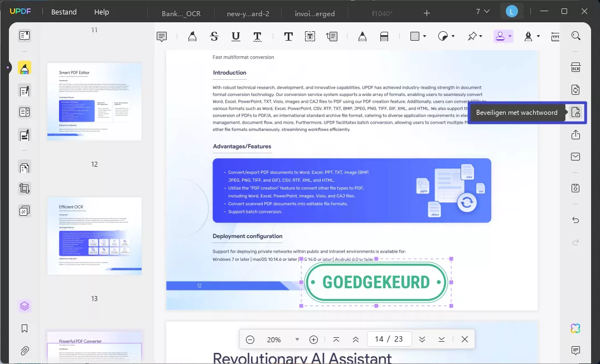600x364 pixels.
Task: Go to first page arrow
Action: pyautogui.click(x=336, y=339)
